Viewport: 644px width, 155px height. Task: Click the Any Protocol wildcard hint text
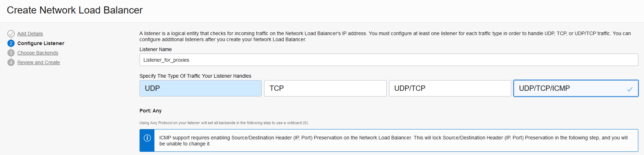pos(224,123)
